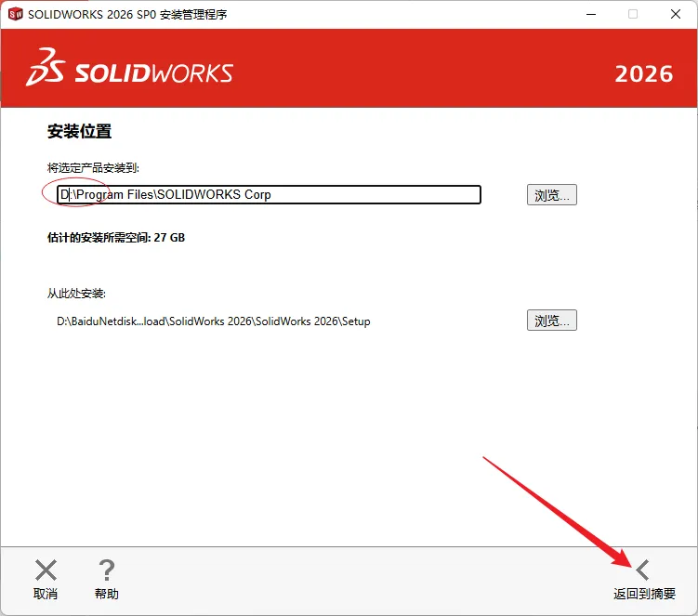Screen dimensions: 698x616
Task: Open Help via the question mark icon
Action: click(x=106, y=570)
